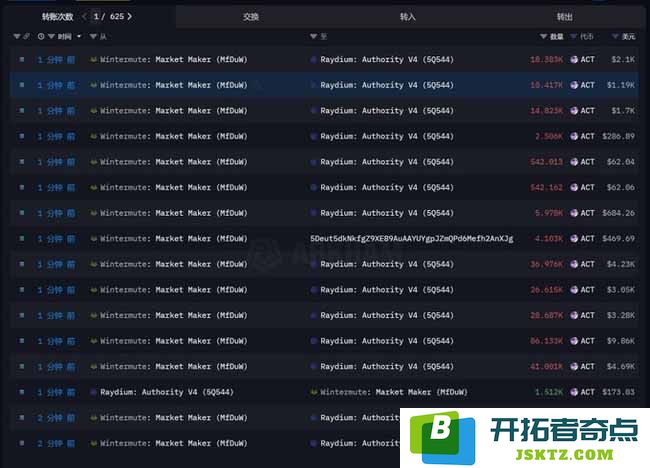Click the timestamp on the $286.89 row
650x468 pixels.
pyautogui.click(x=56, y=136)
